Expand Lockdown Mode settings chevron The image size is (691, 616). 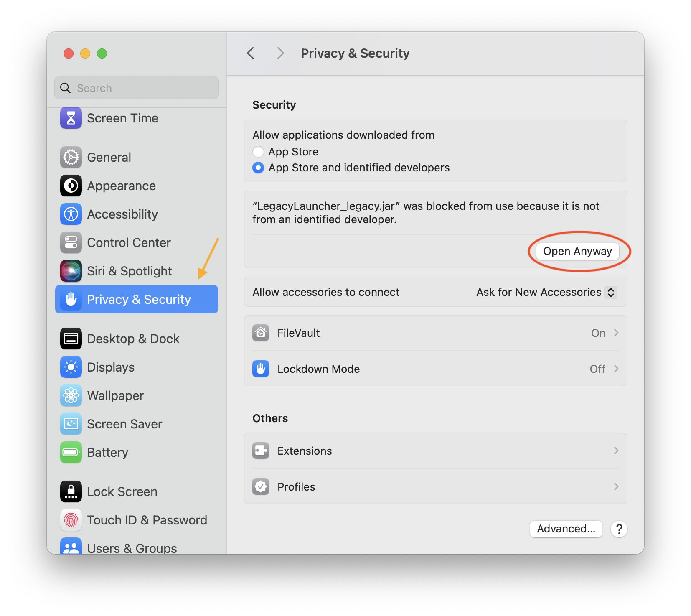[x=616, y=369]
